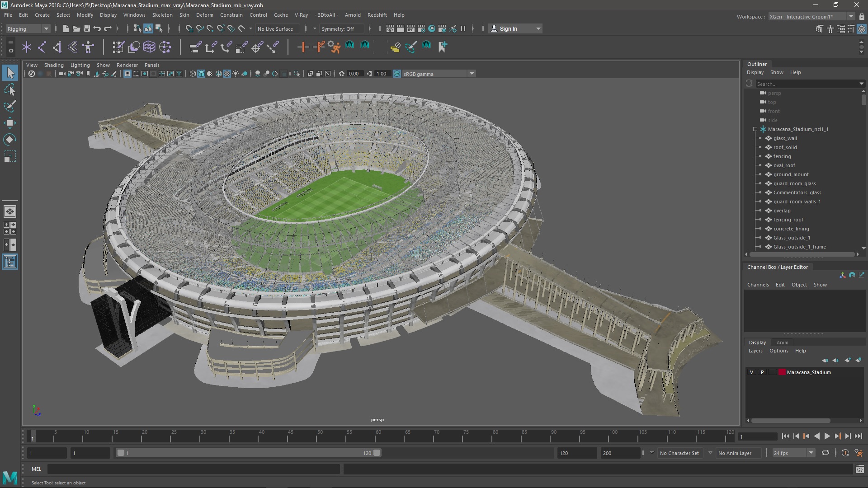The width and height of the screenshot is (868, 488).
Task: Open the Script Editor icon
Action: (859, 469)
